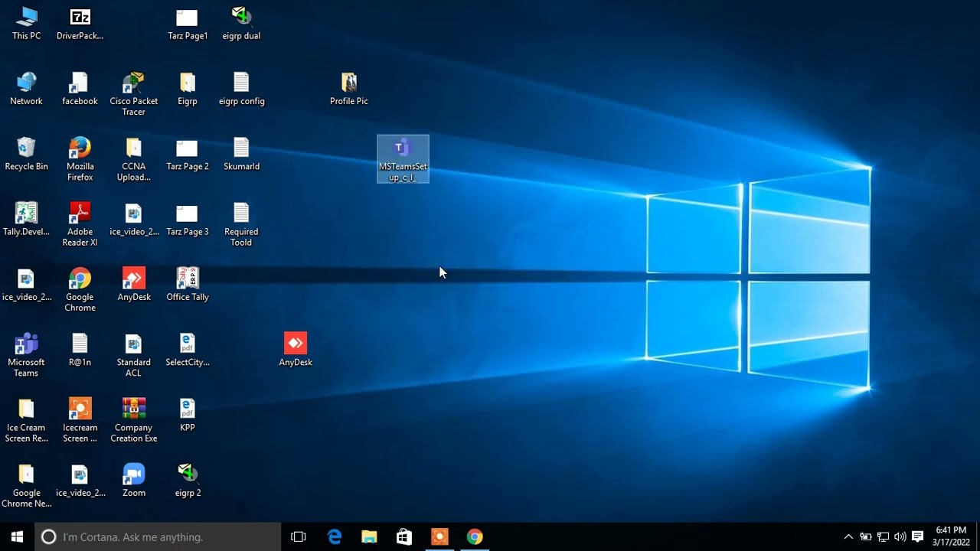Select the This PC desktop icon
Viewport: 980px width, 551px height.
pos(26,24)
